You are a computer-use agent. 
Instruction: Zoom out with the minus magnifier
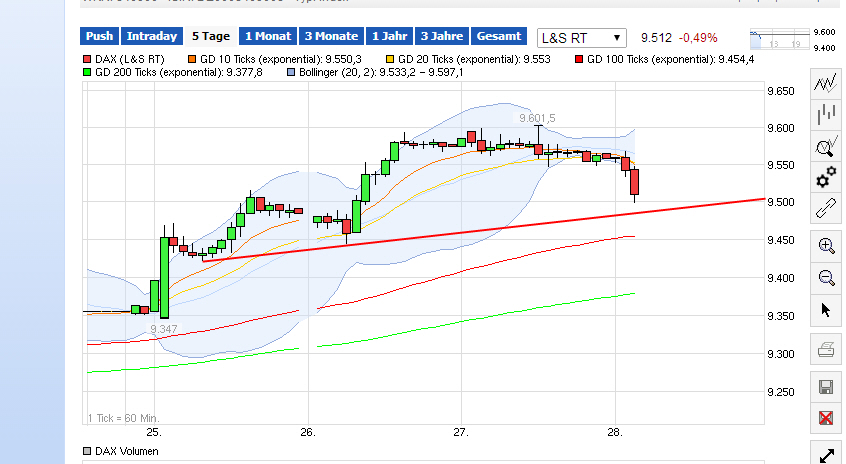[x=825, y=278]
